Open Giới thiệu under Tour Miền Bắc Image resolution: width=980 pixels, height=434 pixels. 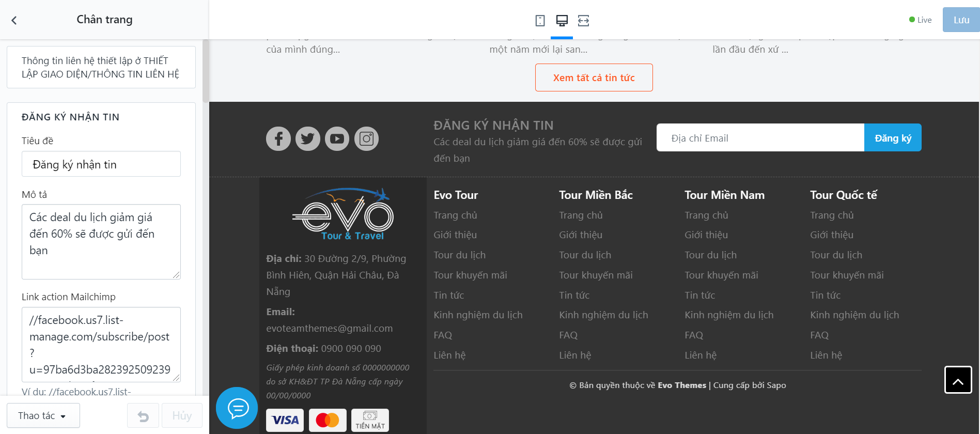tap(581, 235)
